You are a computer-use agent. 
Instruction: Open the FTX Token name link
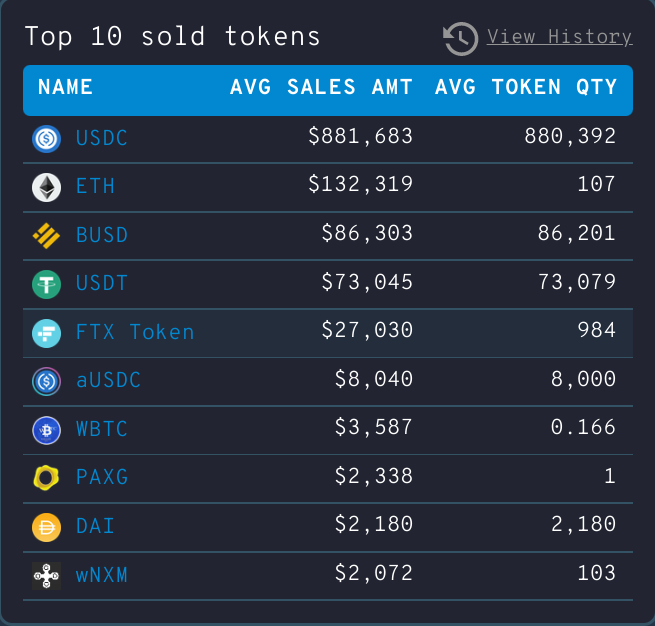point(135,332)
